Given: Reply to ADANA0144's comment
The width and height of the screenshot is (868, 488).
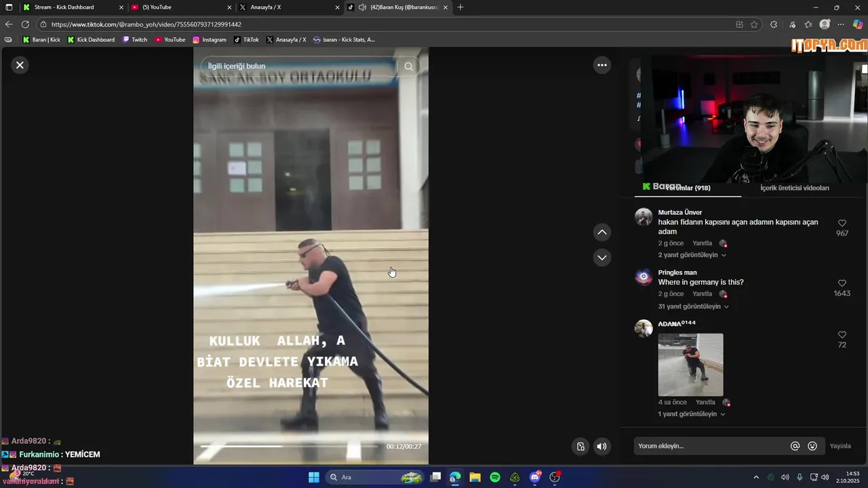Looking at the screenshot, I should 705,402.
